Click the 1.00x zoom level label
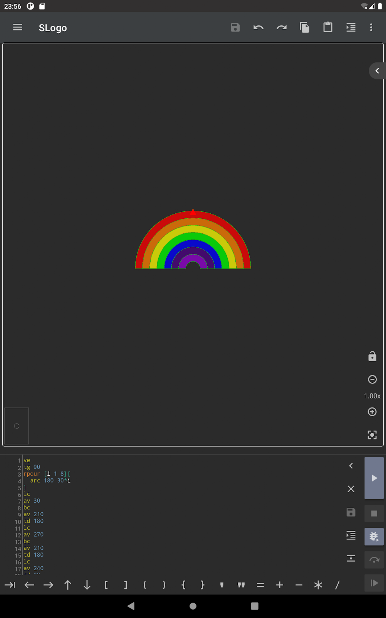The height and width of the screenshot is (618, 386). click(372, 396)
